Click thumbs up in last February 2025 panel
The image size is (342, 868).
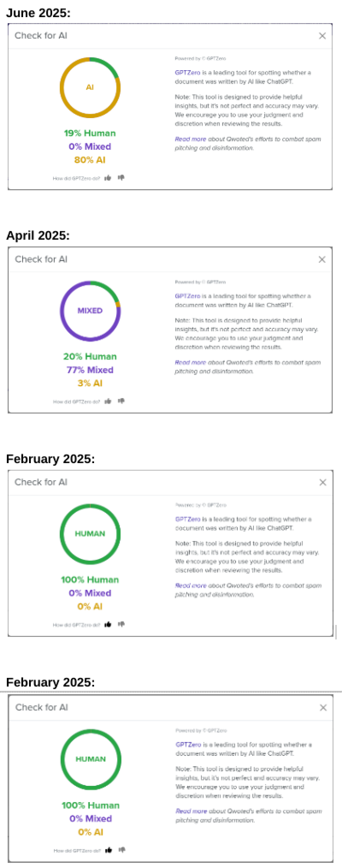coord(109,850)
